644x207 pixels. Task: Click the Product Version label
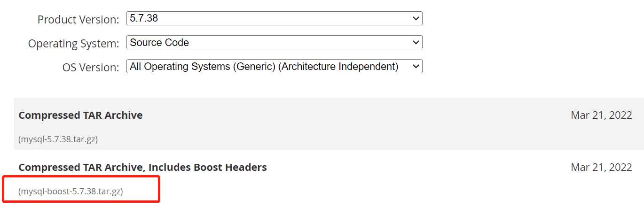tap(79, 20)
